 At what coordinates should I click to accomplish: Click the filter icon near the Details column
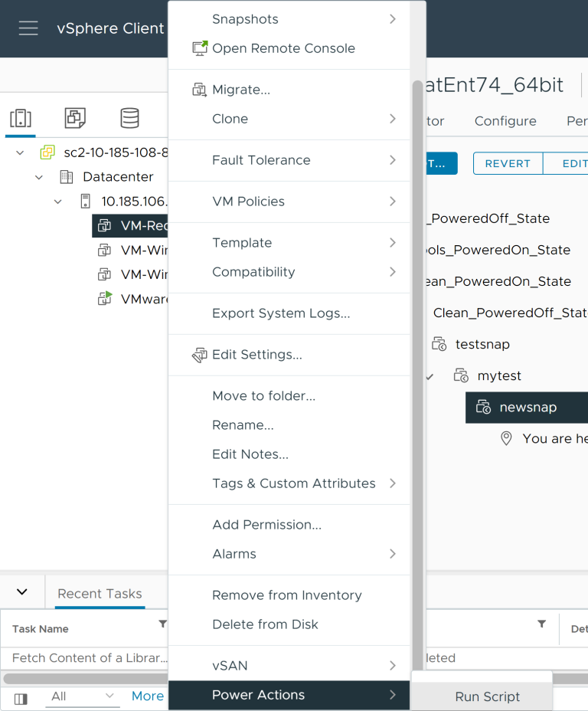coord(541,624)
